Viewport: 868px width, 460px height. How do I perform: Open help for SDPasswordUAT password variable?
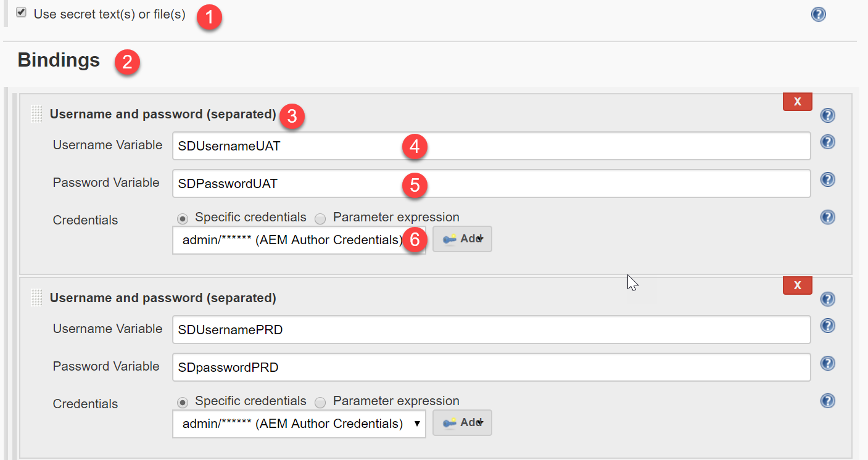coord(828,179)
